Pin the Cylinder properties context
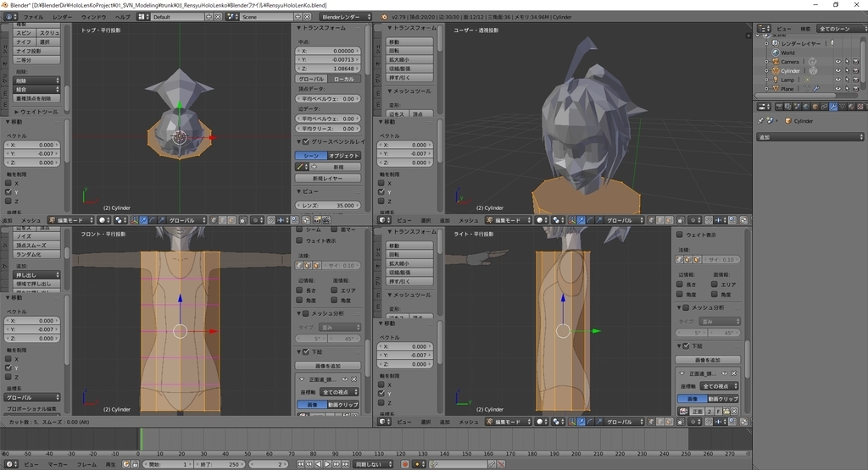Image resolution: width=868 pixels, height=470 pixels. (760, 120)
